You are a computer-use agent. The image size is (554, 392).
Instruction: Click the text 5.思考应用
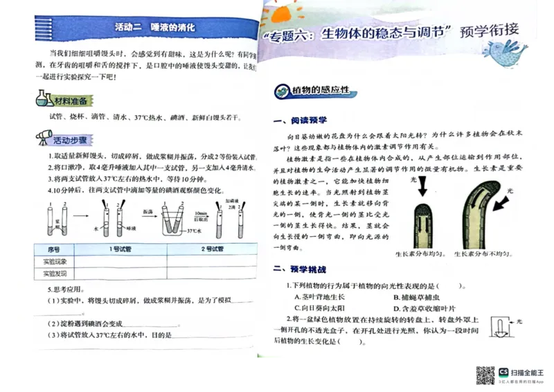click(x=66, y=289)
